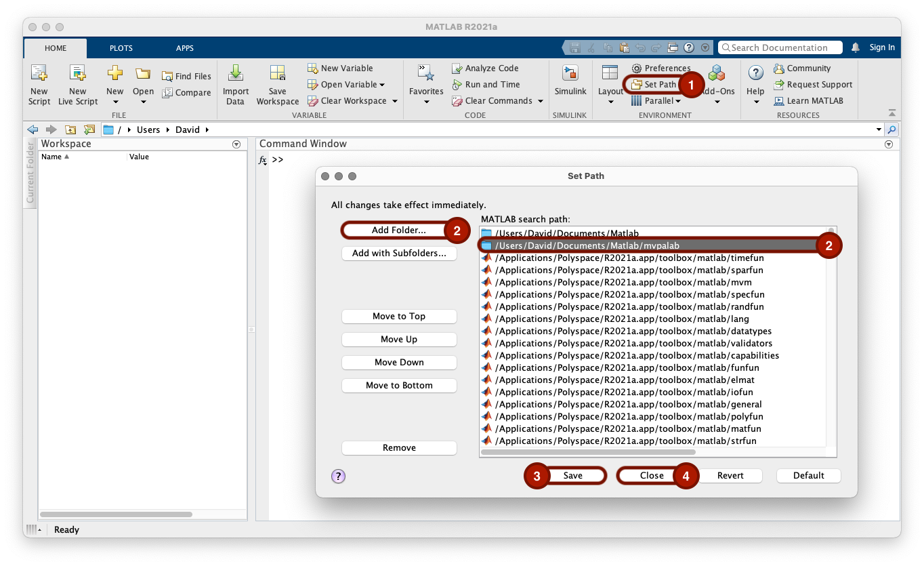Expand the collapsed Current Folder panel

(30, 172)
